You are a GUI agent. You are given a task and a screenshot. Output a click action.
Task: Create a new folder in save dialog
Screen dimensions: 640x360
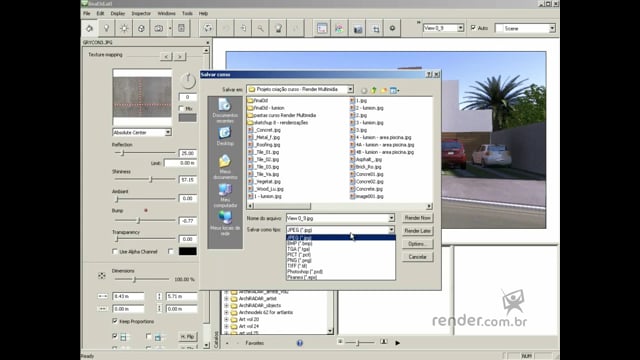click(383, 90)
